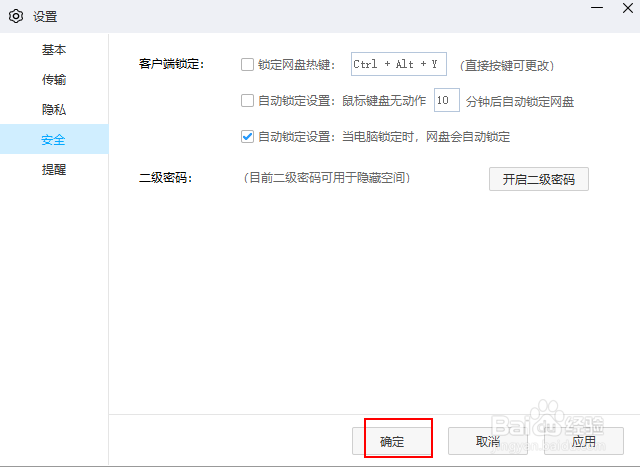Click the 10 minutes input field
Screen dimensions: 640x468
[447, 100]
